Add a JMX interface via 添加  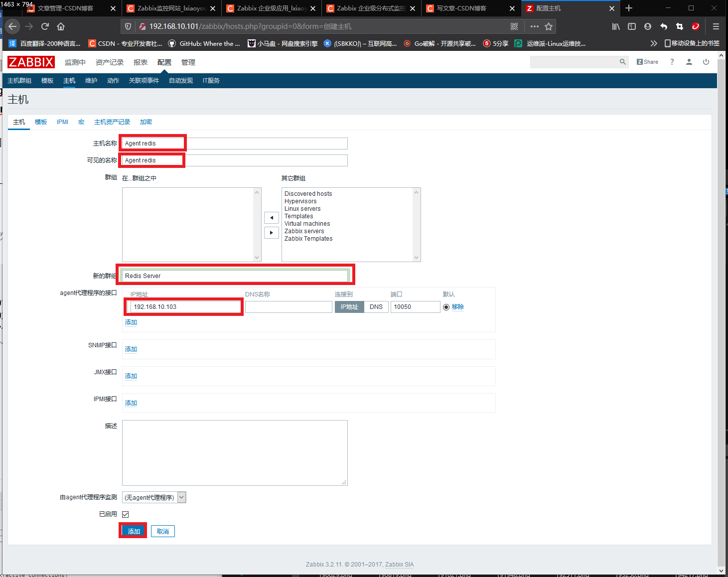(x=131, y=376)
